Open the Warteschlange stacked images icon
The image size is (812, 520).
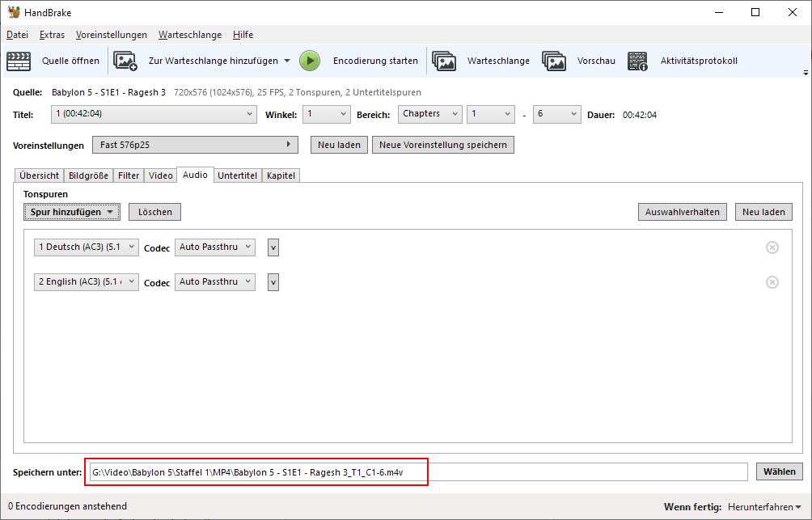pos(444,61)
